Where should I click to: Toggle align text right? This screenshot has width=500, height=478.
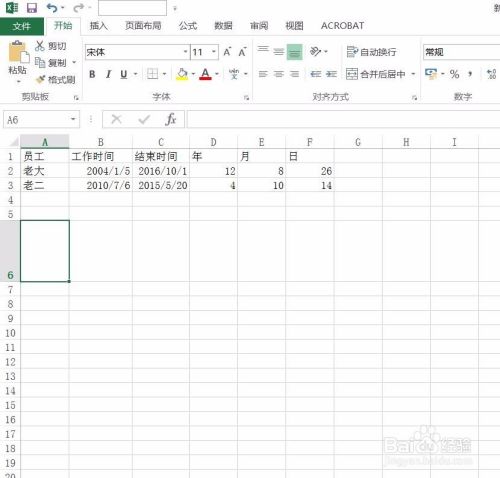[294, 74]
